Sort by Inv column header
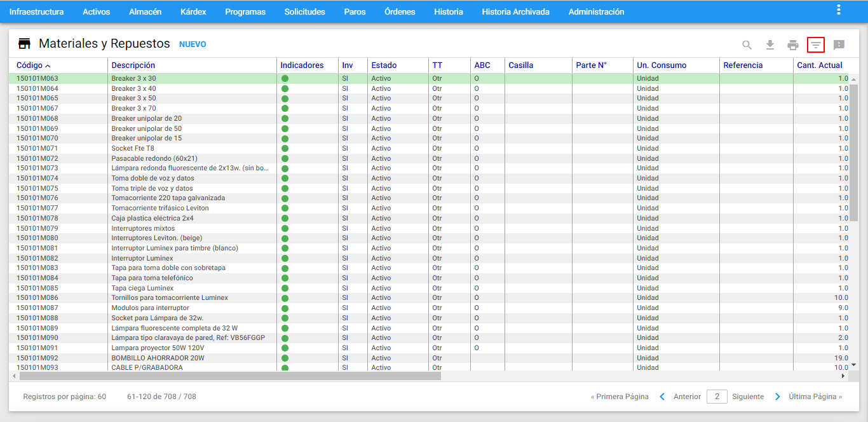Viewport: 868px width, 422px height. (348, 65)
